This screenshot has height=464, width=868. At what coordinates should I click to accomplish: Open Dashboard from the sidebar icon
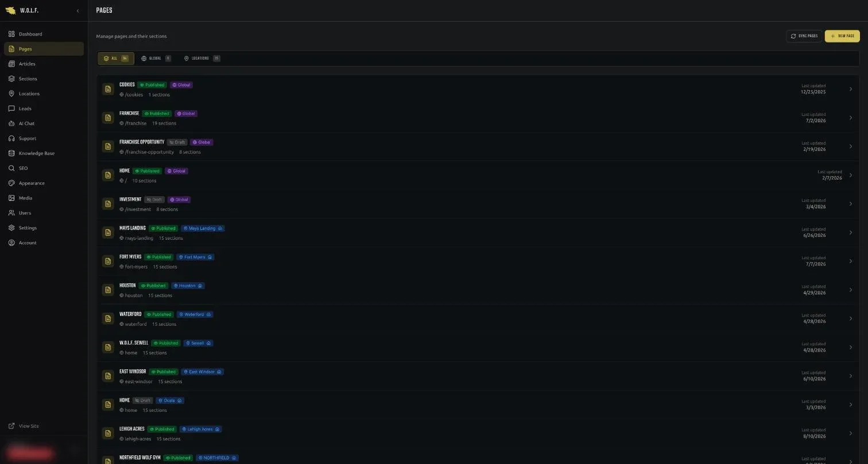tap(11, 34)
